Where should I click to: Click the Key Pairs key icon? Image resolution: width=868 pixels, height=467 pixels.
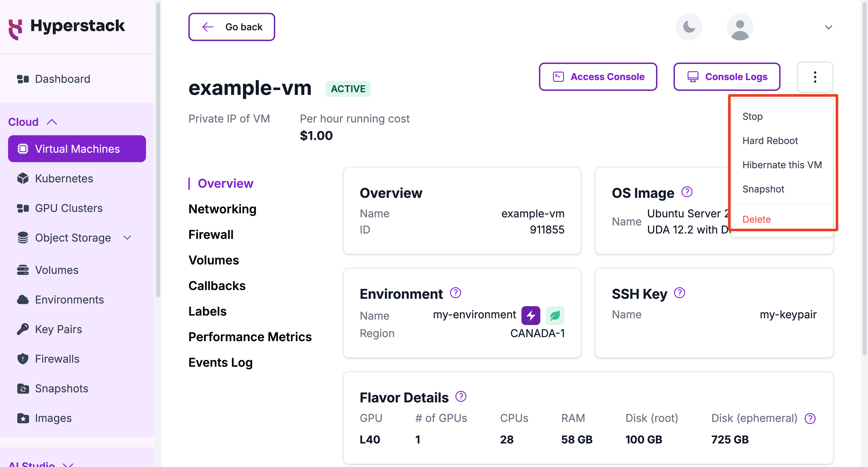point(23,329)
